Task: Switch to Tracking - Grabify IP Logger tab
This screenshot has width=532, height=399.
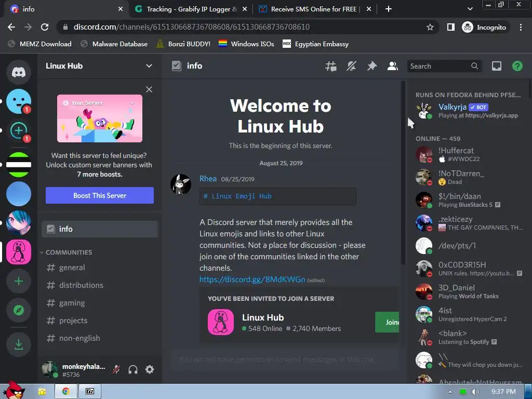Action: click(x=191, y=9)
